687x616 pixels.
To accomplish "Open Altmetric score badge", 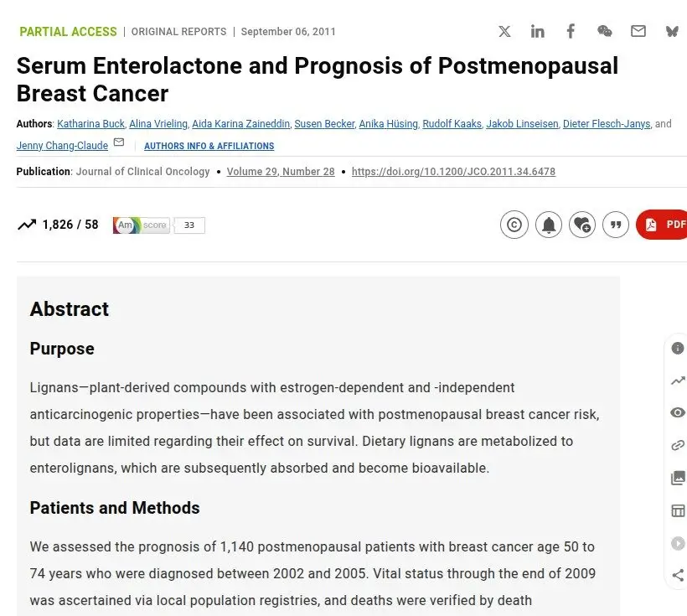I will pos(158,225).
